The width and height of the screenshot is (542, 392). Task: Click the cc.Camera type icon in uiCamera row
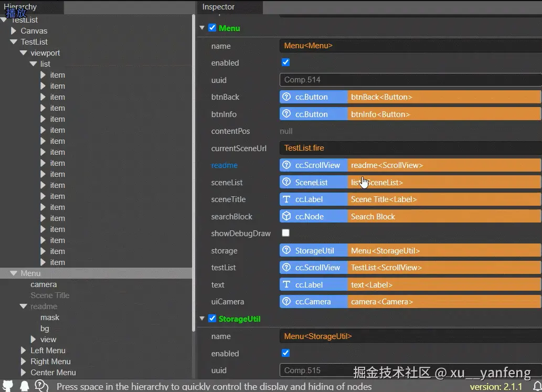click(286, 302)
